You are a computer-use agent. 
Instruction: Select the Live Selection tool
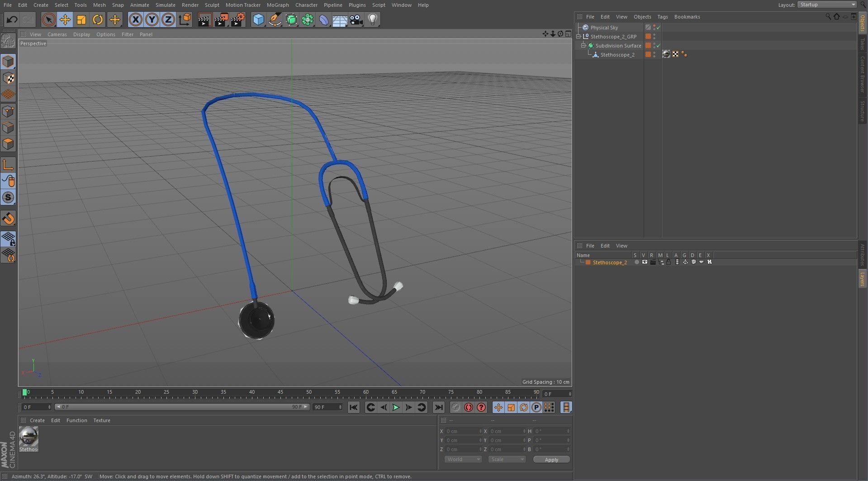48,19
